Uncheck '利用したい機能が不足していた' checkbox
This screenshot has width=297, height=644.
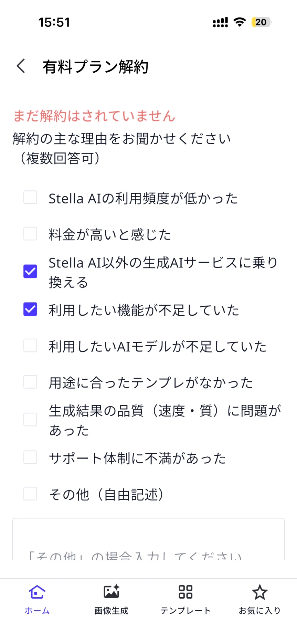[x=30, y=309]
